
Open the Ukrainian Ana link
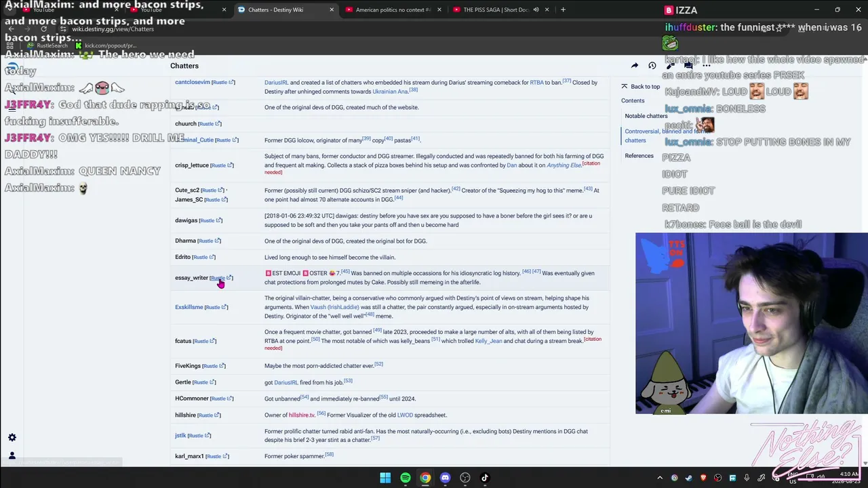click(390, 91)
